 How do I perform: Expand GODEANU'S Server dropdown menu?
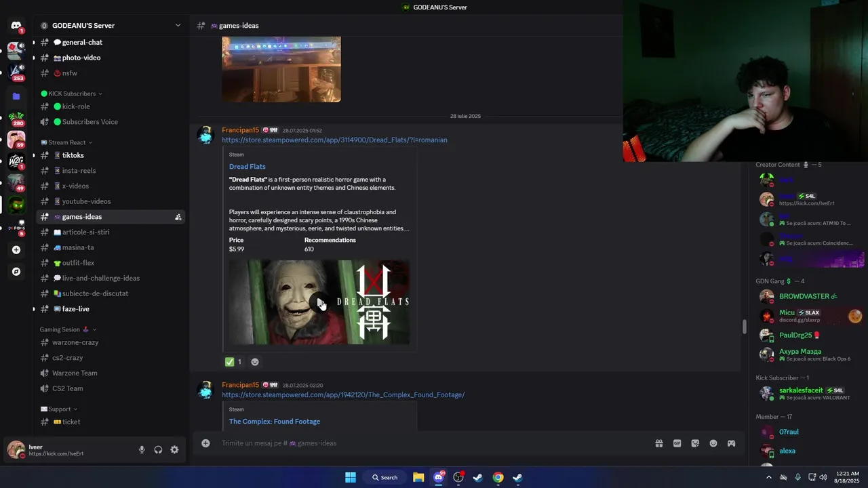coord(178,26)
